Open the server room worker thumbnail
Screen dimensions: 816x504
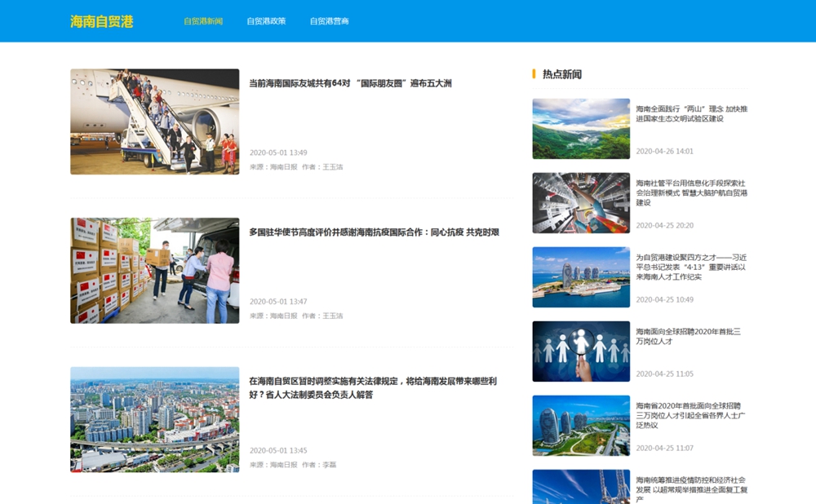pyautogui.click(x=581, y=203)
